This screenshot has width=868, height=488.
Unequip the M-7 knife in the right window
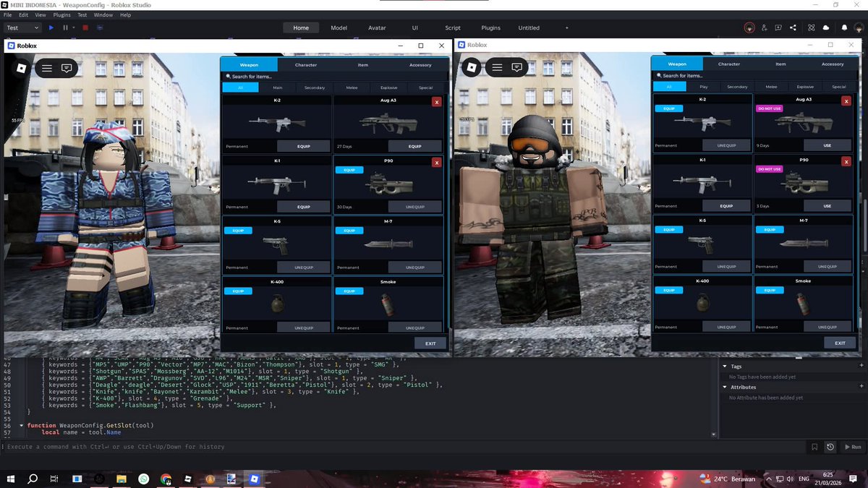827,267
